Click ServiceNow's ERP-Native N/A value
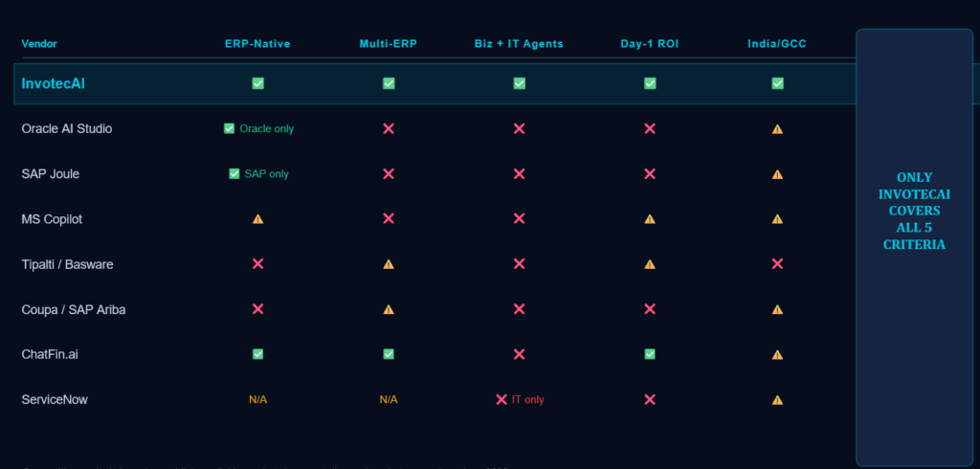Image resolution: width=980 pixels, height=469 pixels. click(257, 399)
